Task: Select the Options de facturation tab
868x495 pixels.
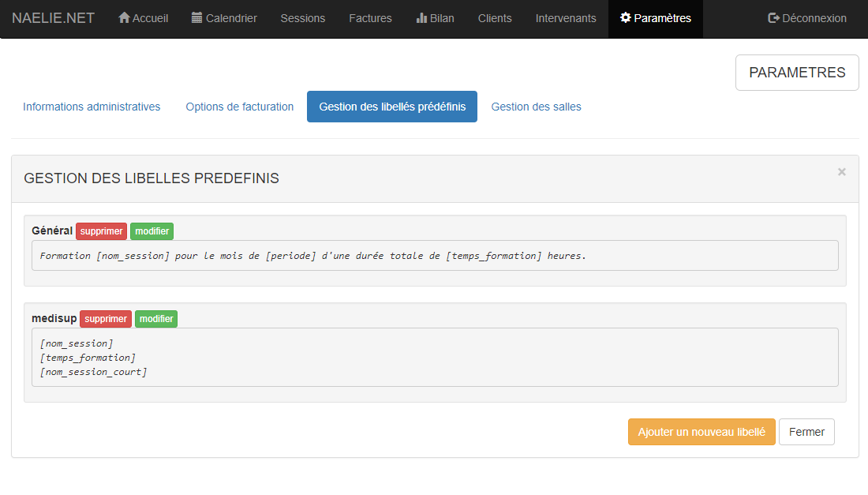Action: coord(240,107)
